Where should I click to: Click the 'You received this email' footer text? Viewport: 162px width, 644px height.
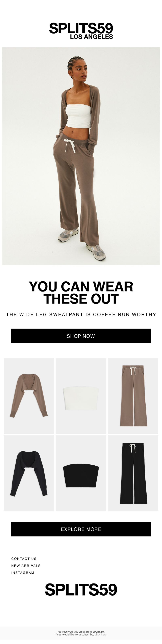[81, 631]
